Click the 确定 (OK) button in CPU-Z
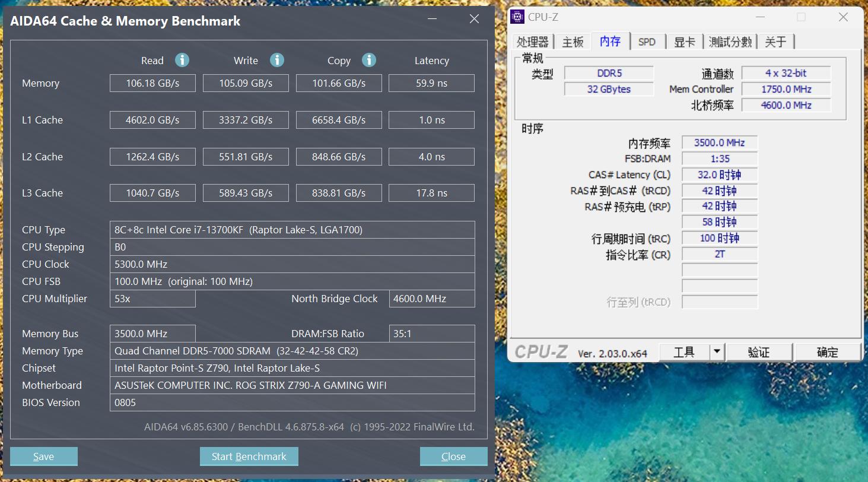The image size is (868, 482). click(828, 351)
